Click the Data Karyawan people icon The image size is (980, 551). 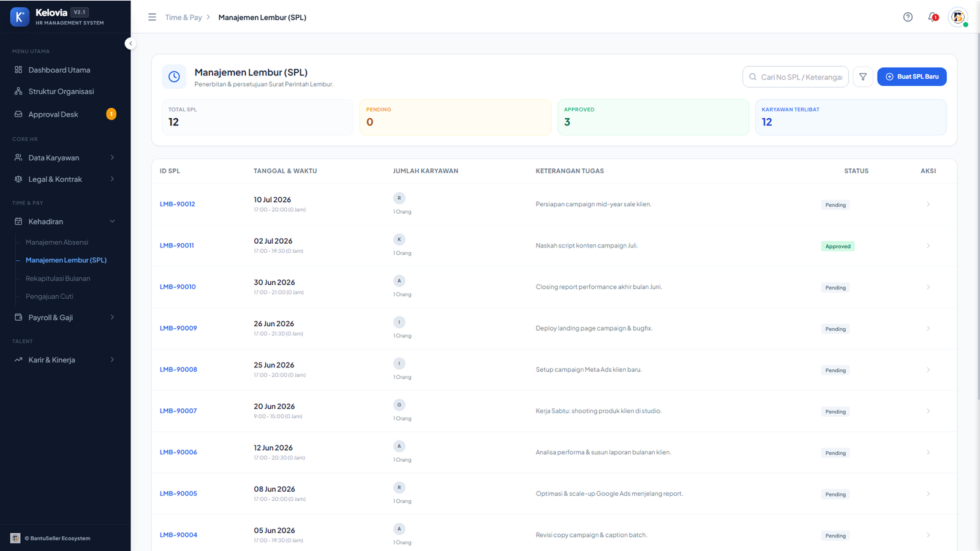(x=18, y=157)
